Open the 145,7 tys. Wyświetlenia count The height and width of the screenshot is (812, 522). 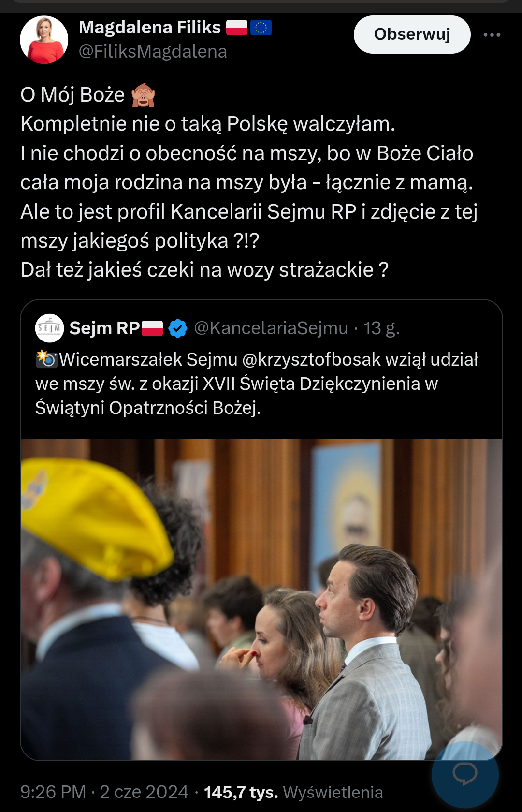[x=293, y=792]
